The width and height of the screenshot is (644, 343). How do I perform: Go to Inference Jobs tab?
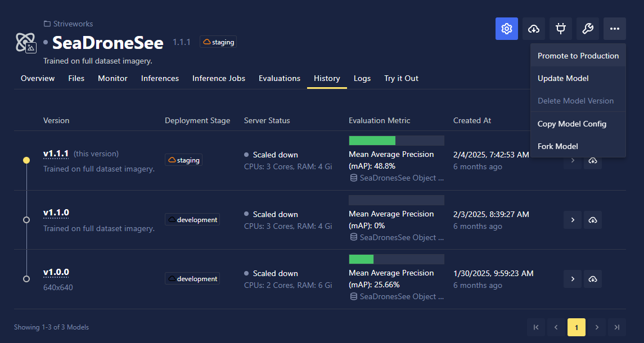pyautogui.click(x=218, y=79)
